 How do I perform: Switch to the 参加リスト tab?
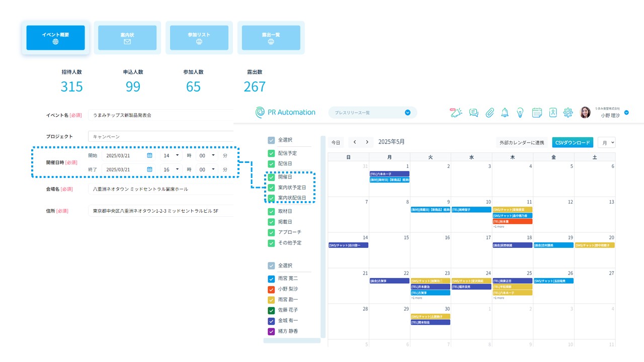point(199,38)
